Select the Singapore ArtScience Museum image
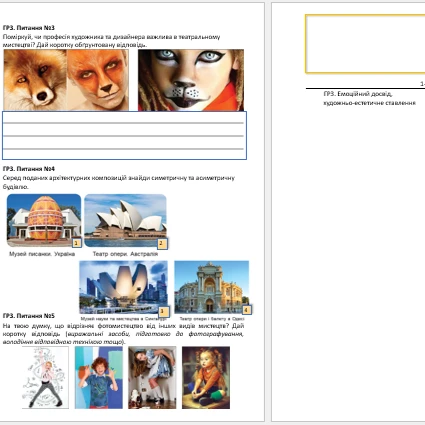Screen dimensions: 425x425 pyautogui.click(x=123, y=287)
